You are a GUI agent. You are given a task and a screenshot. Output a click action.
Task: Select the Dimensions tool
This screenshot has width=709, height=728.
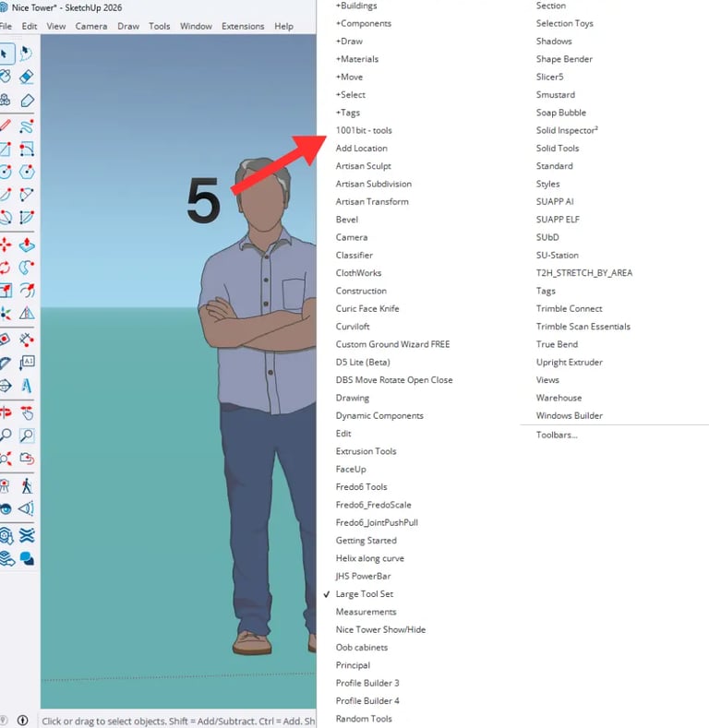point(27,340)
